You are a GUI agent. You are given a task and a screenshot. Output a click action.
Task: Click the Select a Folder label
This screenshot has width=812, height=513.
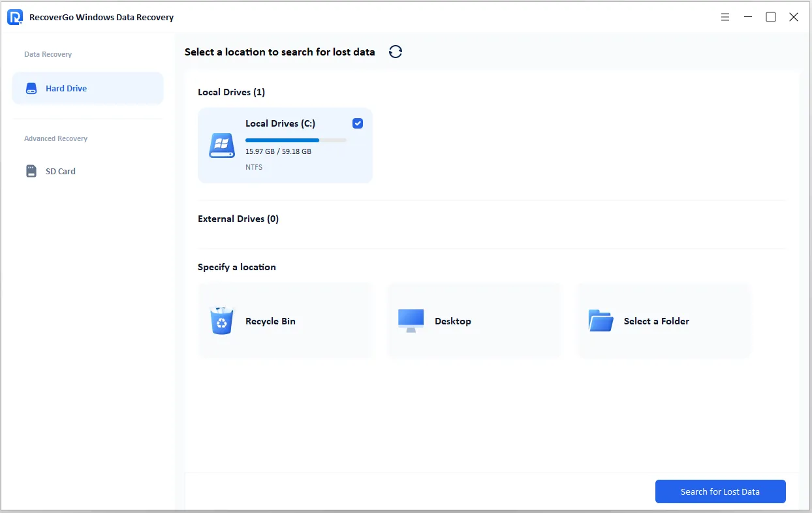656,321
